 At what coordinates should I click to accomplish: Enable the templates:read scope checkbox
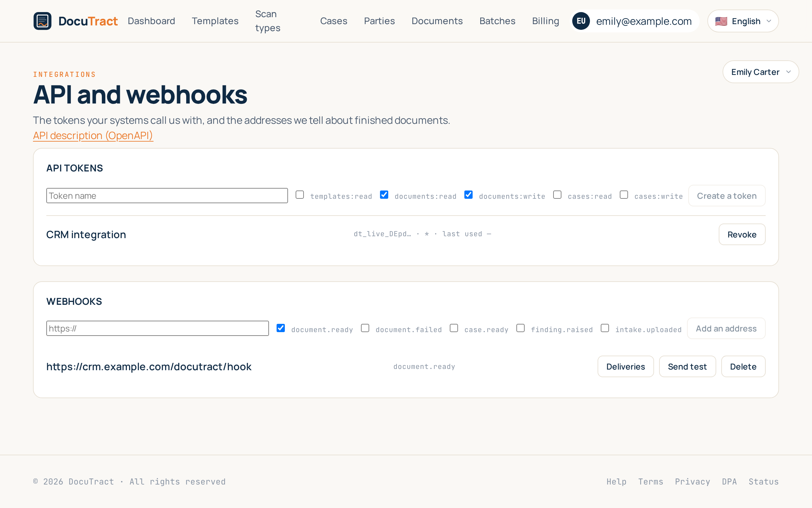coord(300,195)
